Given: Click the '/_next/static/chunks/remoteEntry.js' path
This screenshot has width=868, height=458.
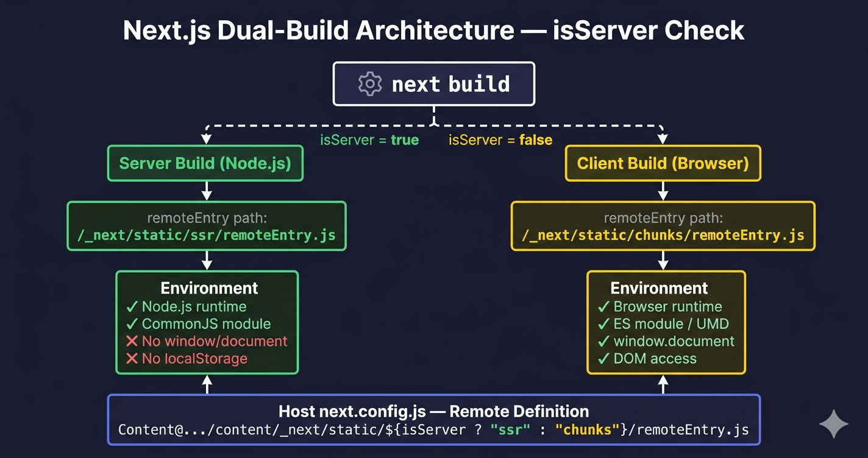Looking at the screenshot, I should pyautogui.click(x=663, y=235).
